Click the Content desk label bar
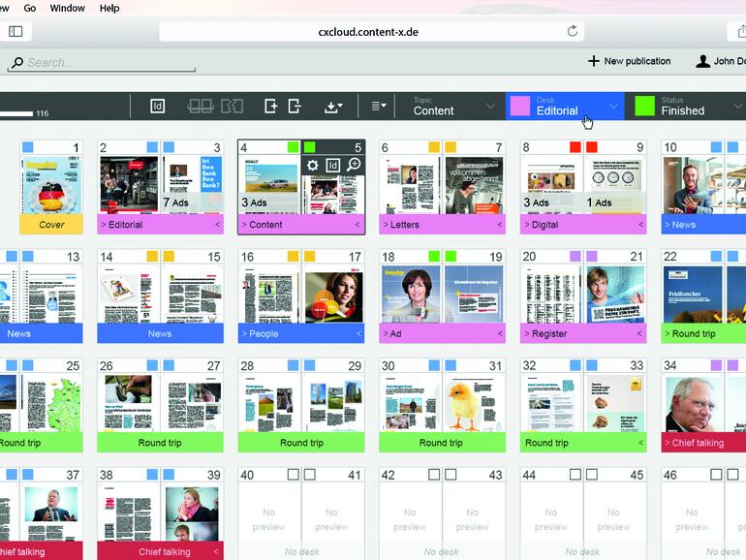Screen dimensions: 746x560 (x=301, y=225)
